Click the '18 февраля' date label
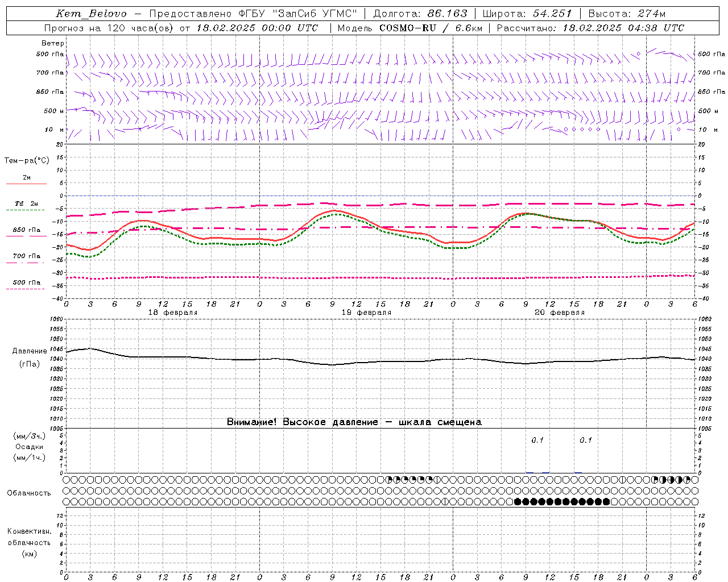This screenshot has height=582, width=728. (x=173, y=313)
